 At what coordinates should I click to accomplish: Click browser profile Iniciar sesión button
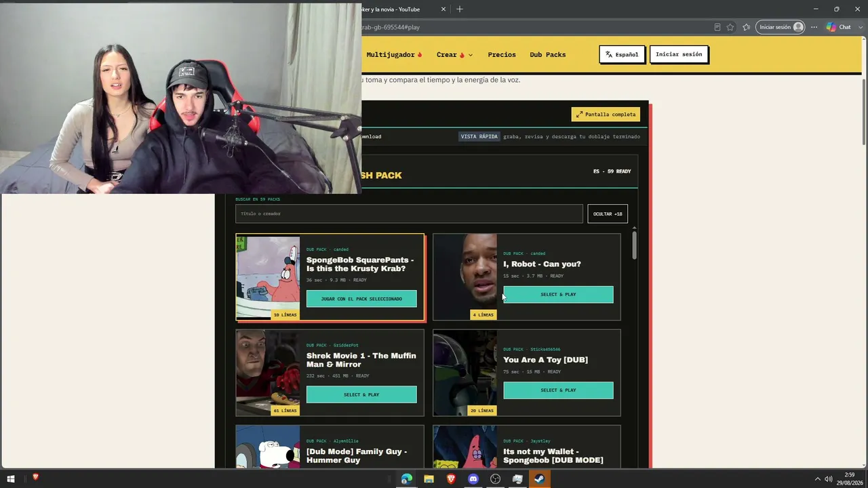(781, 27)
